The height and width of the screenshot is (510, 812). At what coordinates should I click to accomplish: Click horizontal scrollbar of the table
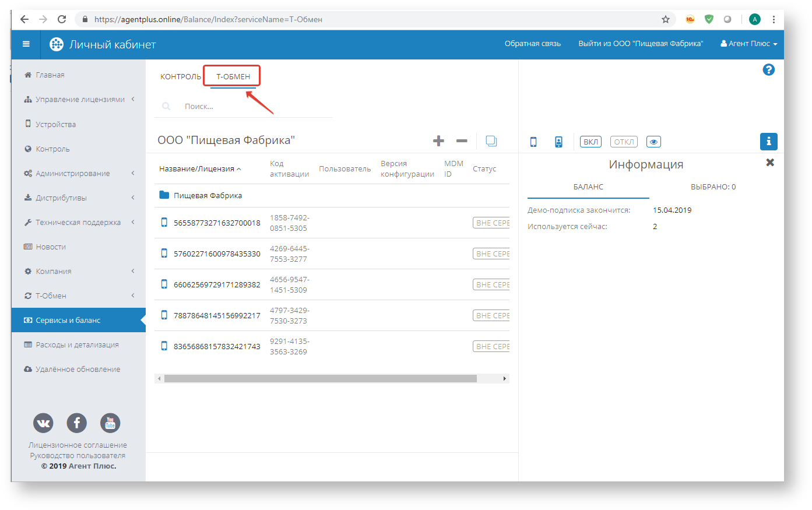tap(321, 379)
